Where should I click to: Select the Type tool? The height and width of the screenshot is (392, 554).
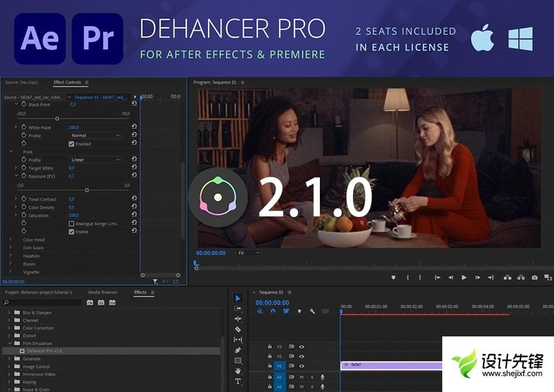[238, 381]
